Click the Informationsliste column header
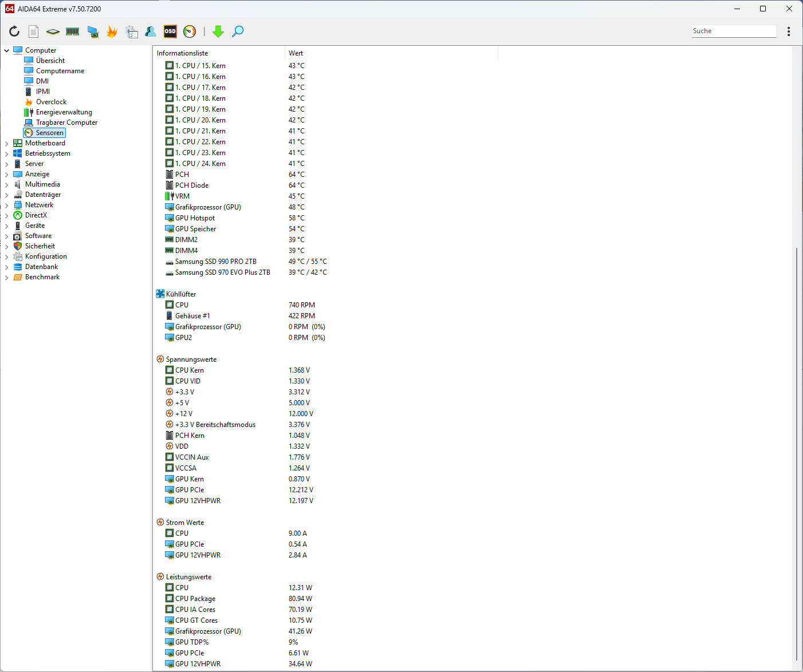This screenshot has height=672, width=803. click(x=219, y=53)
